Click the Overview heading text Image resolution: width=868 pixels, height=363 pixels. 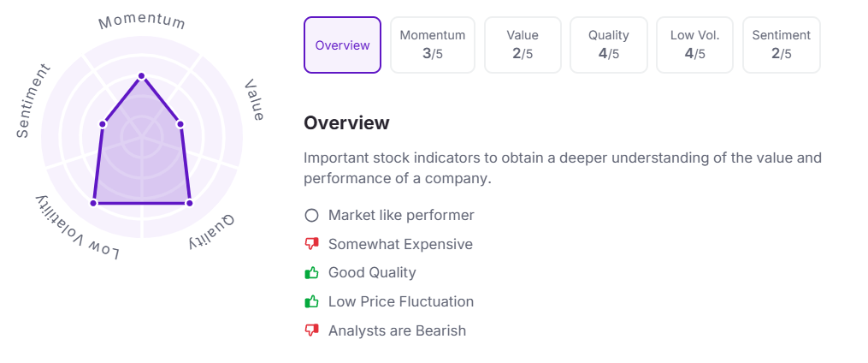coord(346,123)
